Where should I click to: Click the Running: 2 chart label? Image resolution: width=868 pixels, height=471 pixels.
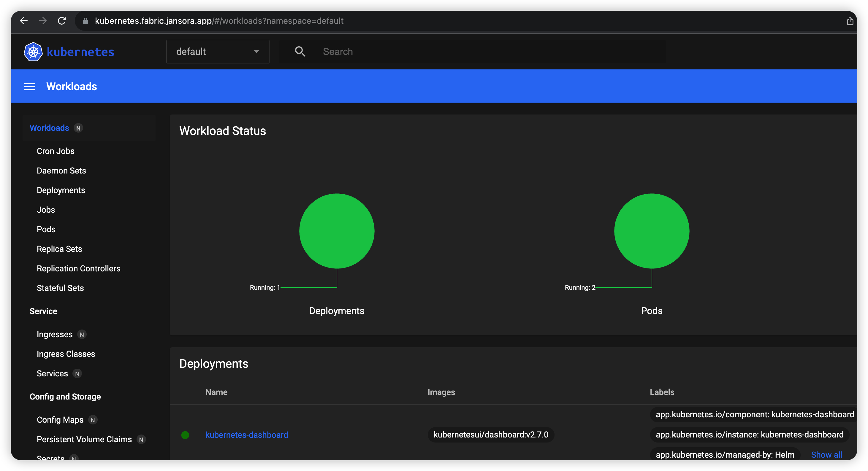tap(580, 287)
